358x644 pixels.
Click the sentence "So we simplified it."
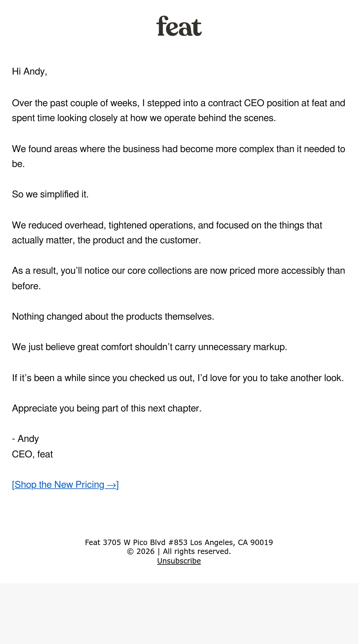50,194
